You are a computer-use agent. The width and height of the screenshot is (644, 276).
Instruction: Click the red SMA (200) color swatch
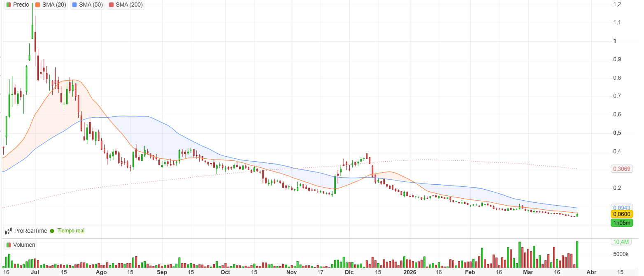pos(111,5)
